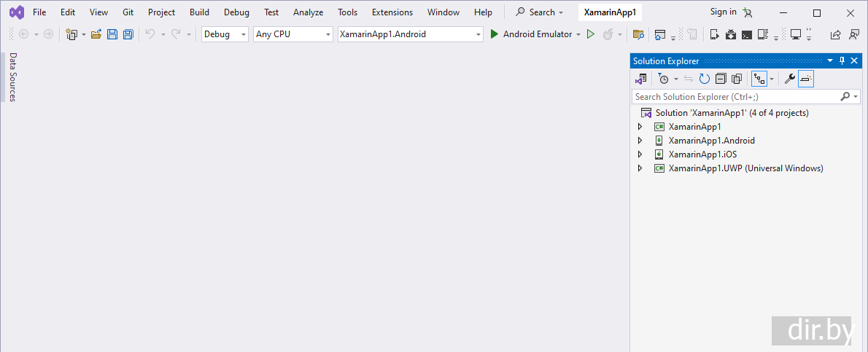Click the Find in Files folder-search icon
This screenshot has width=868, height=352.
pyautogui.click(x=638, y=34)
